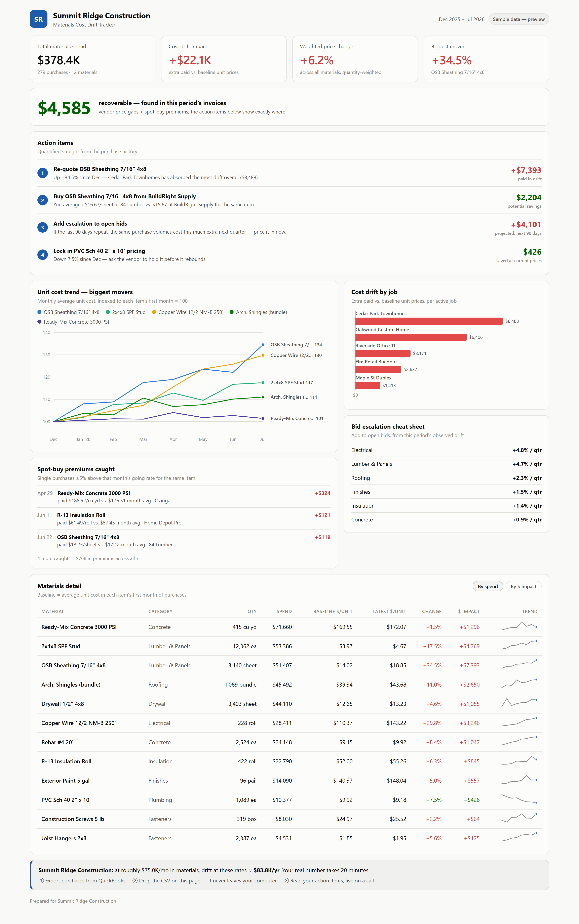The image size is (579, 924).
Task: Click the Biggest mover +34.5% card
Action: (486, 59)
